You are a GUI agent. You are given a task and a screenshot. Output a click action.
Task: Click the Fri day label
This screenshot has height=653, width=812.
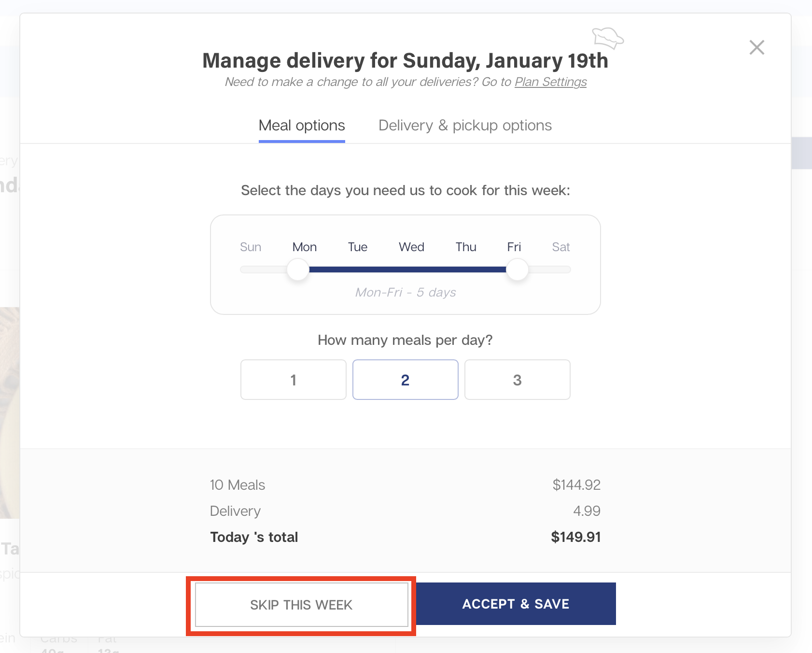514,247
